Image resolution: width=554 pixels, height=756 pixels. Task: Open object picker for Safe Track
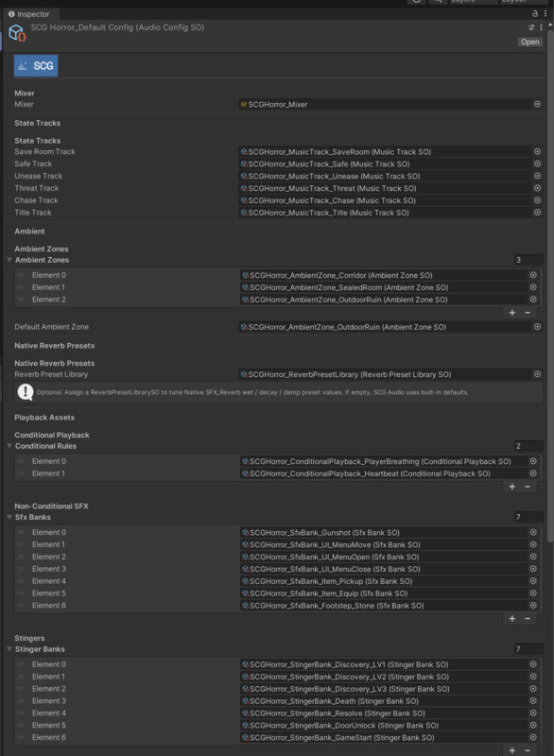537,163
